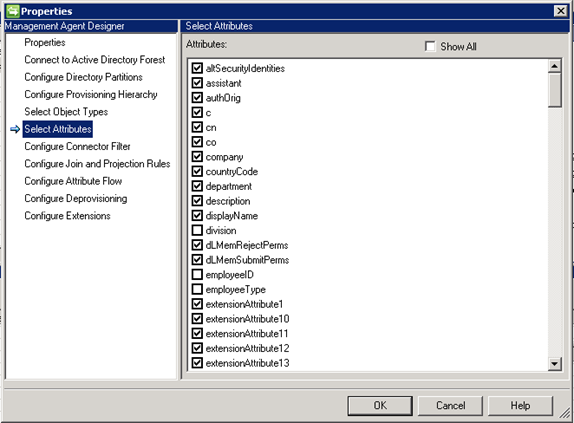This screenshot has width=574, height=423.
Task: Confirm with the OK button
Action: pyautogui.click(x=380, y=405)
